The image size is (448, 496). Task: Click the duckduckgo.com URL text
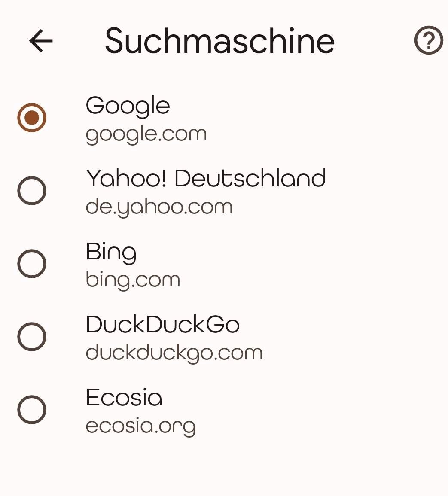tap(174, 353)
